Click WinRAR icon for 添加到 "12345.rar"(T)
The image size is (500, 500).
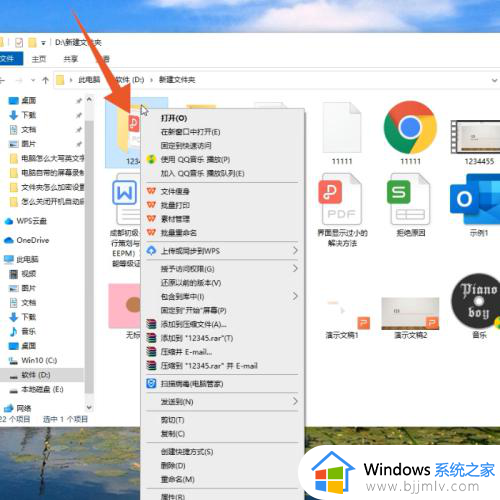(x=151, y=338)
